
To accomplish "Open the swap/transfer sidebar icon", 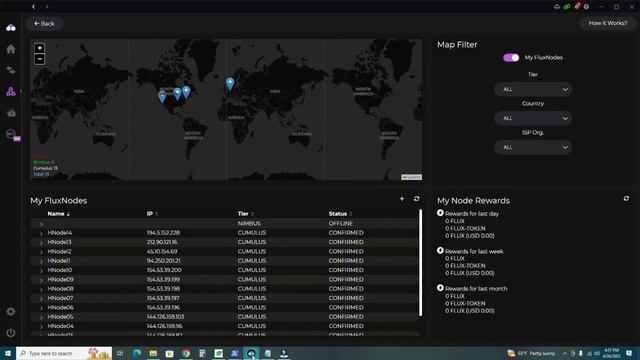I will click(x=11, y=70).
